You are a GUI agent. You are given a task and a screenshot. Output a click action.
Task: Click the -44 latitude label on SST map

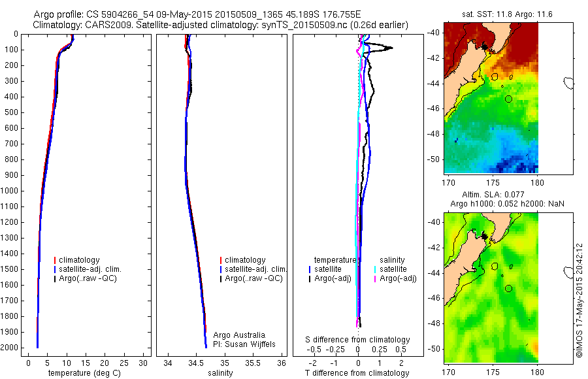coord(433,83)
